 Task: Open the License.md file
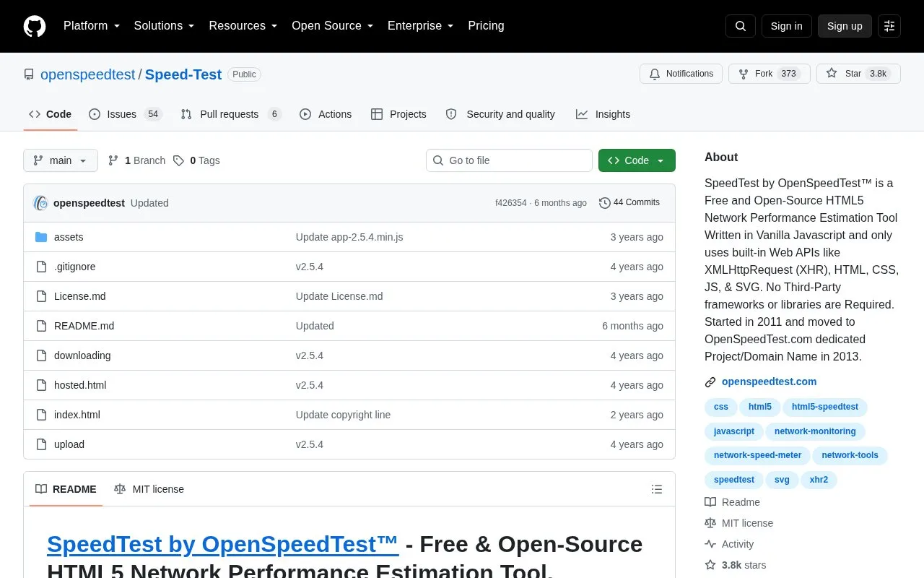[80, 296]
